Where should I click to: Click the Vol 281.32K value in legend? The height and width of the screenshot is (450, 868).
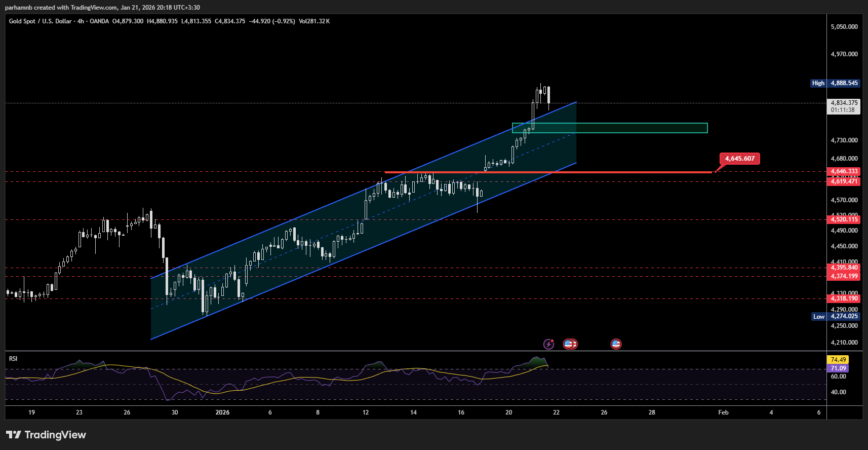(314, 21)
